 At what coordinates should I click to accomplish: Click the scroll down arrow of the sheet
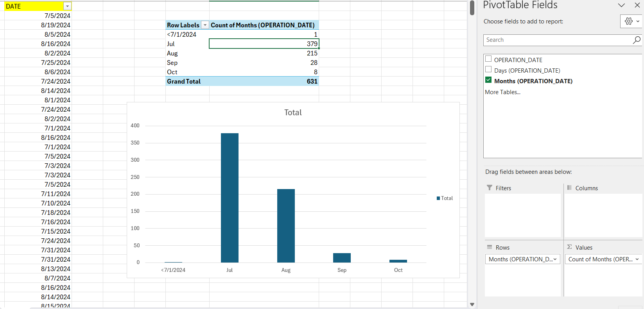pos(472,304)
